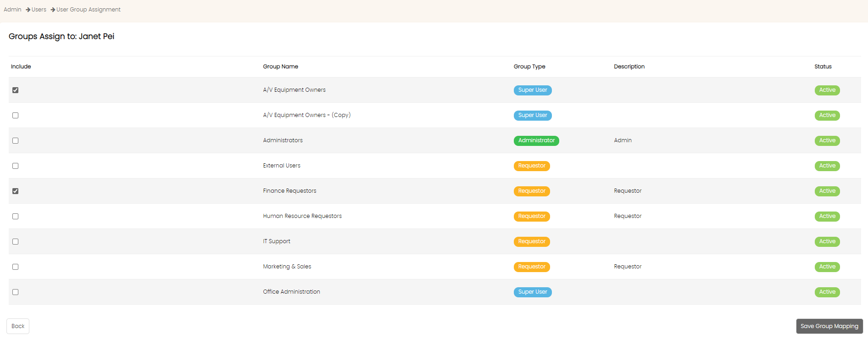
Task: Click Super User badge for Office Administration
Action: tap(533, 292)
